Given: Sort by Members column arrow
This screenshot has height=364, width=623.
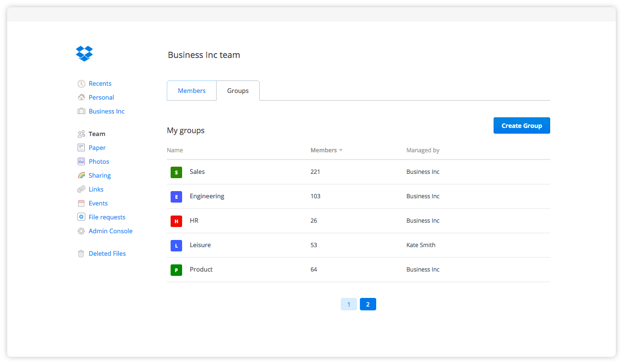Looking at the screenshot, I should (x=341, y=150).
